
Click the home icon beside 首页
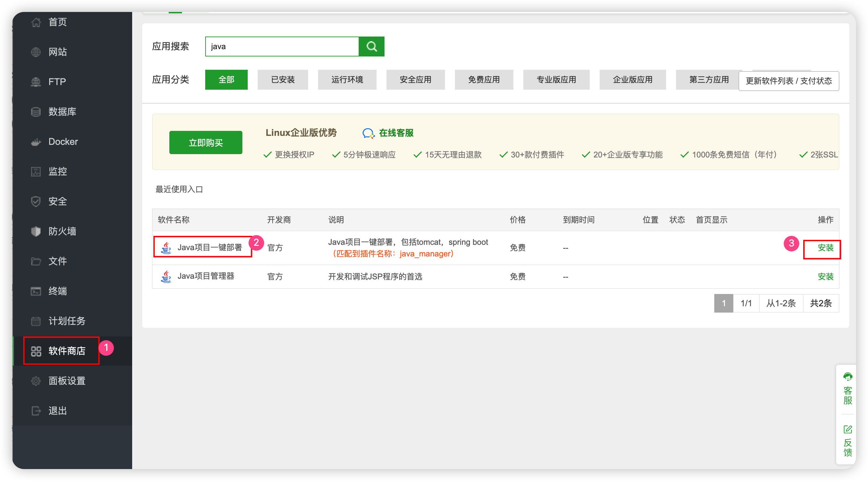pyautogui.click(x=36, y=22)
